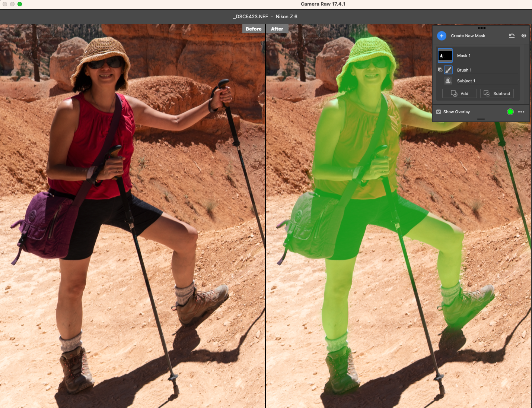Click the Create New Mask label
This screenshot has height=408, width=532.
[468, 36]
